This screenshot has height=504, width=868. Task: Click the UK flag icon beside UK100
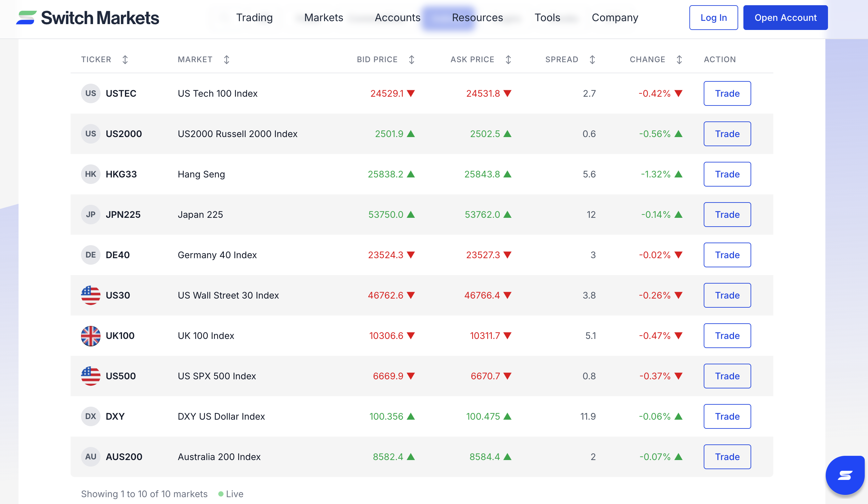pos(90,335)
